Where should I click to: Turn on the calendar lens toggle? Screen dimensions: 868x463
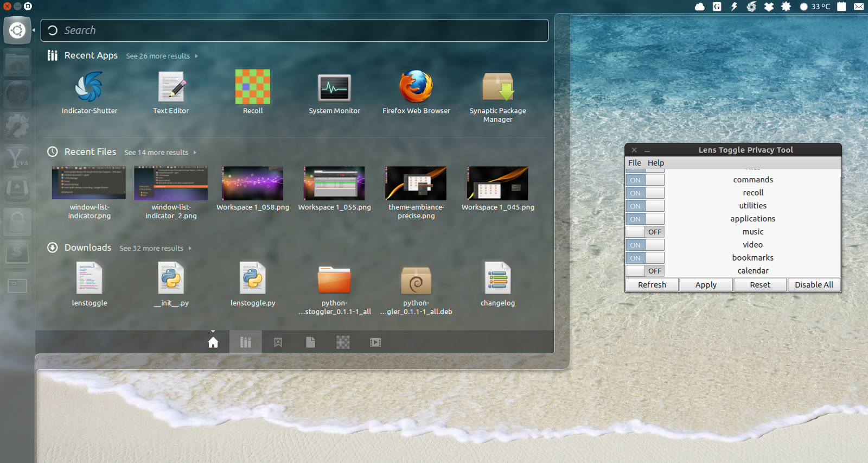(645, 271)
